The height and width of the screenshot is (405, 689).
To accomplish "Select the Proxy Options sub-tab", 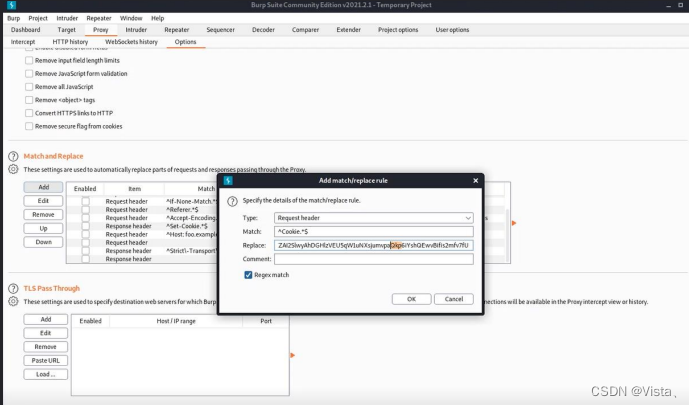I will pyautogui.click(x=185, y=42).
